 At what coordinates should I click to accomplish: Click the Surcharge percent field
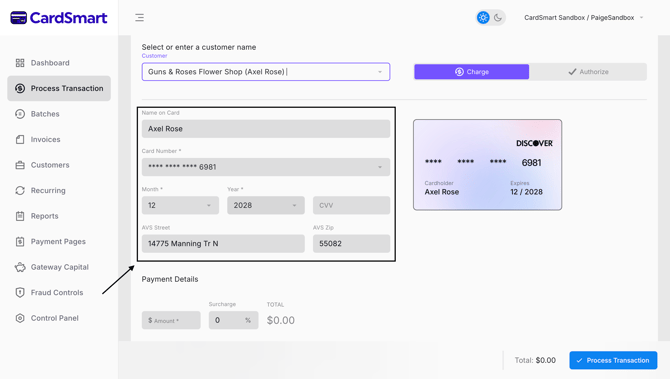coord(233,320)
